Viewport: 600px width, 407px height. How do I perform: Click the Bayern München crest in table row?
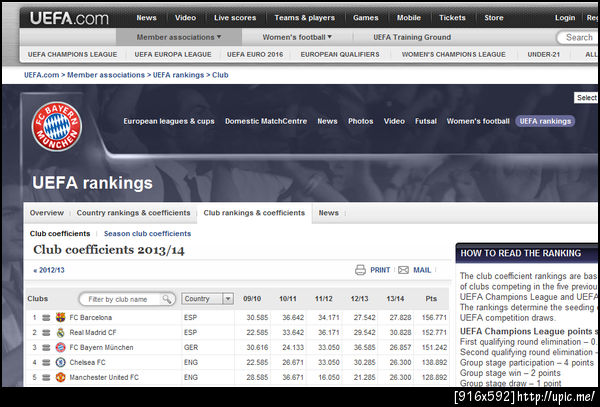pos(60,347)
